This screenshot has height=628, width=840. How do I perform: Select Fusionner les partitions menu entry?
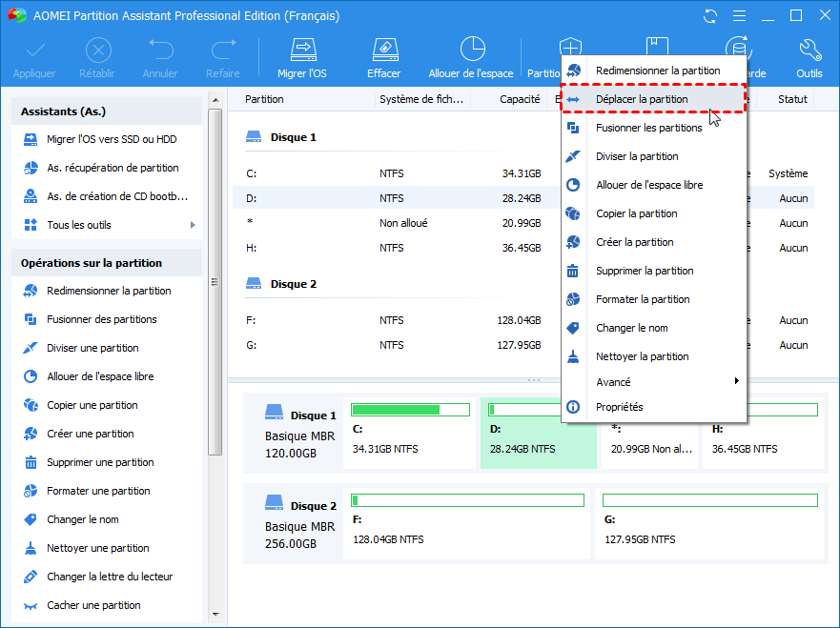click(x=648, y=128)
